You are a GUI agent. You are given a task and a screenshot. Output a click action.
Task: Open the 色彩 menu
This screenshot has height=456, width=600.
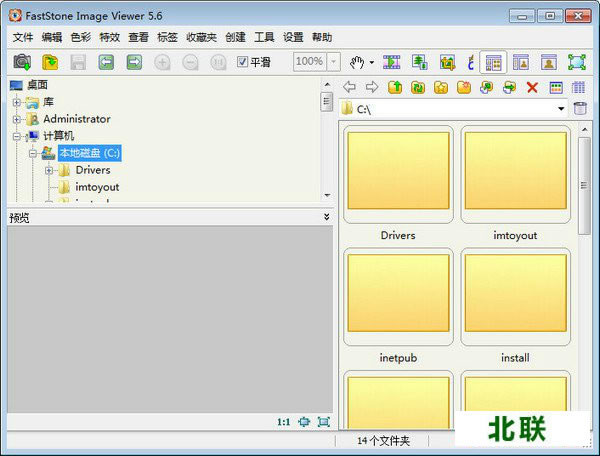(x=81, y=37)
